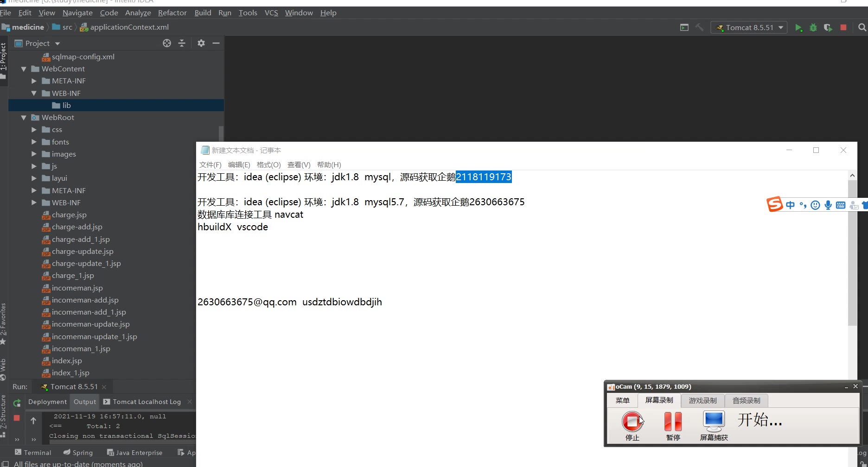Image resolution: width=868 pixels, height=467 pixels.
Task: Run the Tomcat configuration with green play icon
Action: [798, 28]
